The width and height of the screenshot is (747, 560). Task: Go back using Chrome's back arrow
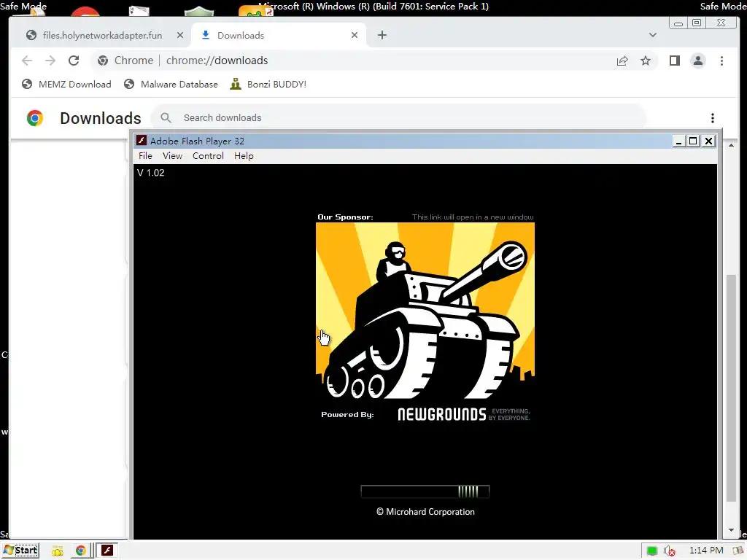tap(27, 61)
